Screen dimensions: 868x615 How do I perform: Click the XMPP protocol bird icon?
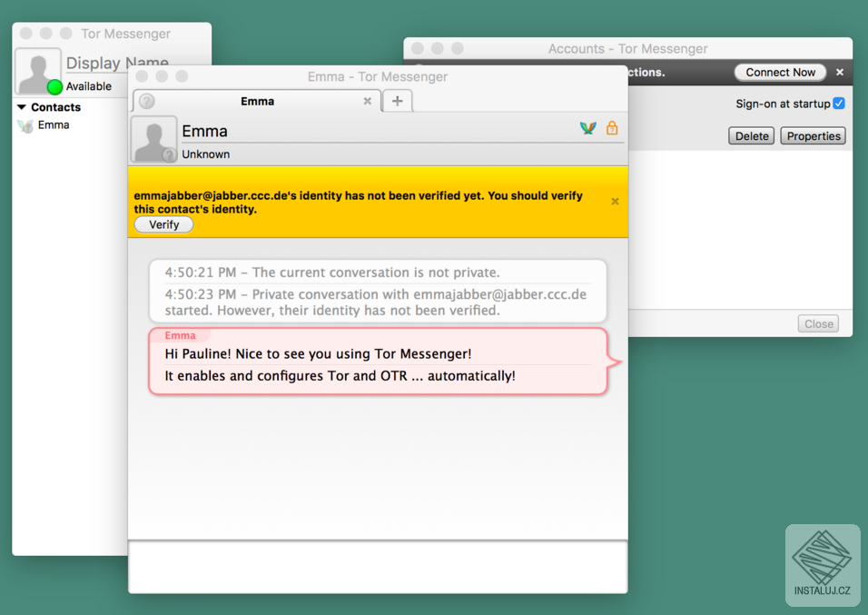click(587, 129)
